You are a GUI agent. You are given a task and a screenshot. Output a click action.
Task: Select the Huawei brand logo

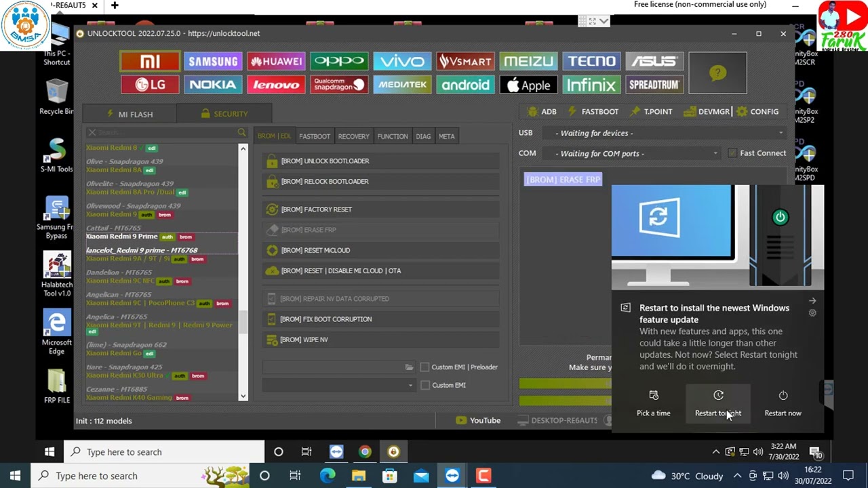pyautogui.click(x=276, y=62)
